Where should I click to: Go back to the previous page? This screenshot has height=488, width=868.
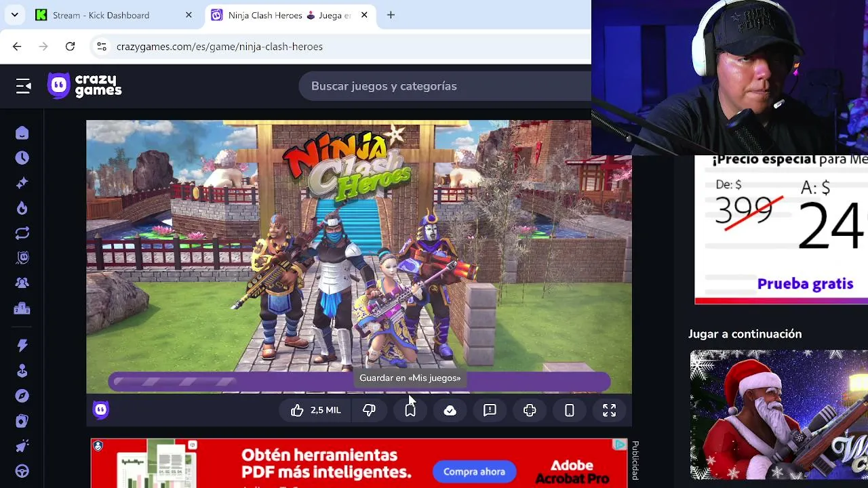click(x=17, y=46)
